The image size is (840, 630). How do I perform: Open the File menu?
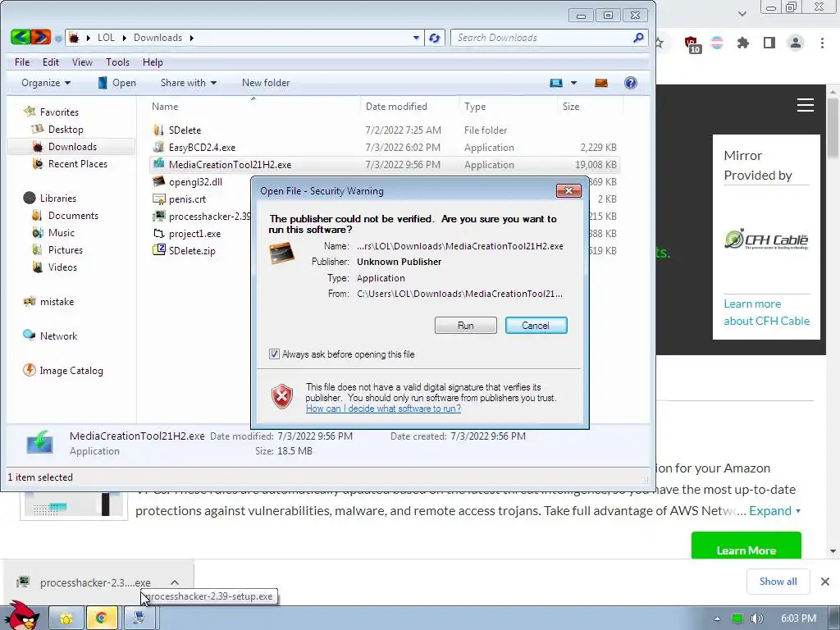click(22, 62)
